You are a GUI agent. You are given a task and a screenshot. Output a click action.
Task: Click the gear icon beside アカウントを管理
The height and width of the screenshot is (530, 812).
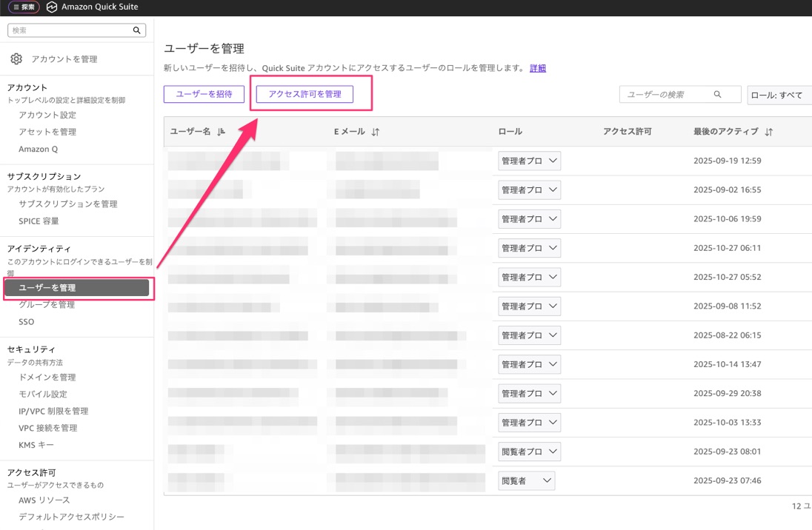pyautogui.click(x=16, y=59)
